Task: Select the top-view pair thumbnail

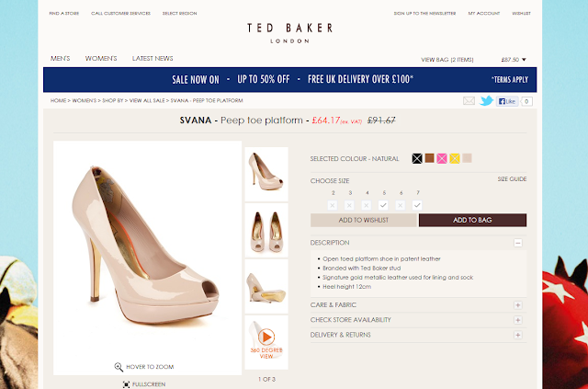Action: (x=266, y=230)
